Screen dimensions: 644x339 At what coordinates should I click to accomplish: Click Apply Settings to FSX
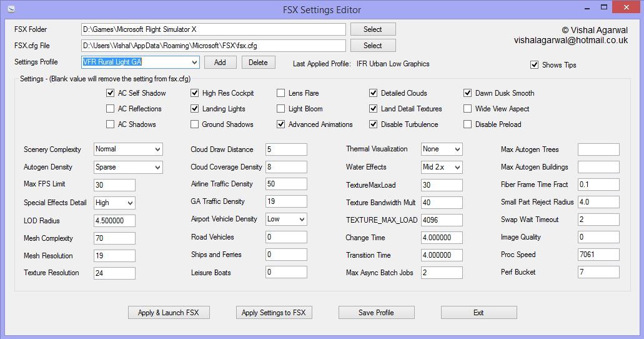274,313
